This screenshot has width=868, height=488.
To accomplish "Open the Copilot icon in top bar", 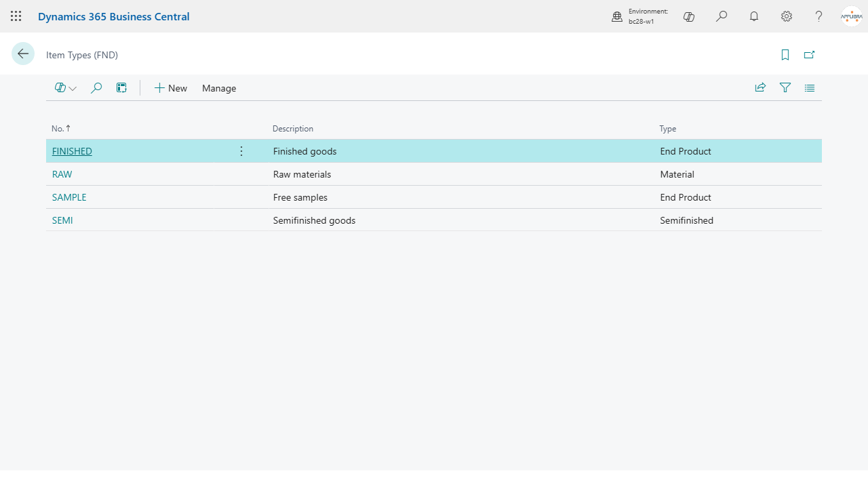I will point(689,16).
